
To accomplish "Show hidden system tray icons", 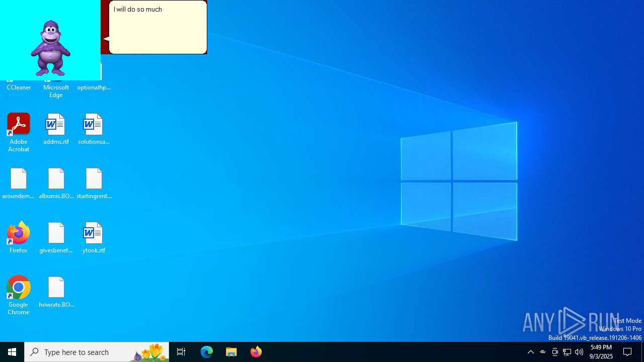I will [531, 352].
